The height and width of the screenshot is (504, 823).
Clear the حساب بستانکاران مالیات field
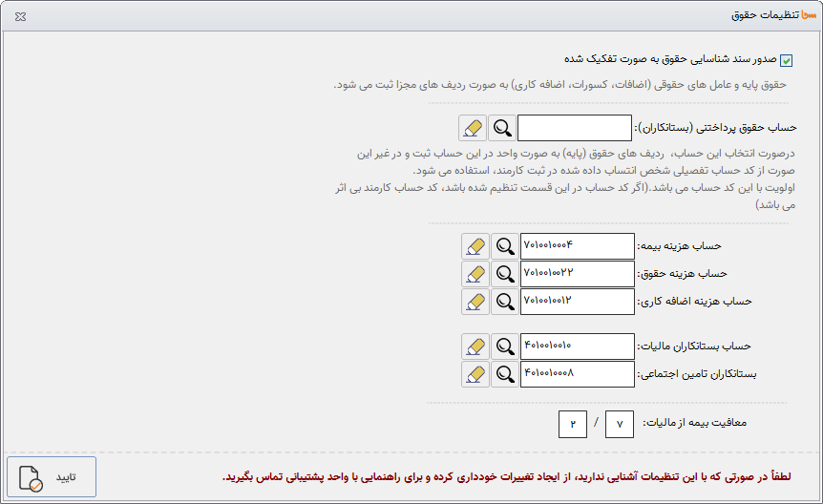(x=475, y=346)
